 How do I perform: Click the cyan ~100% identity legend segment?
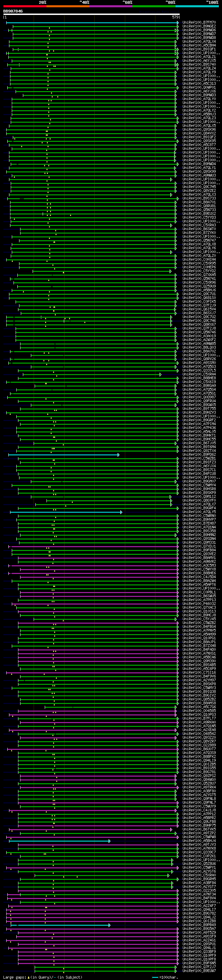coord(197,6)
